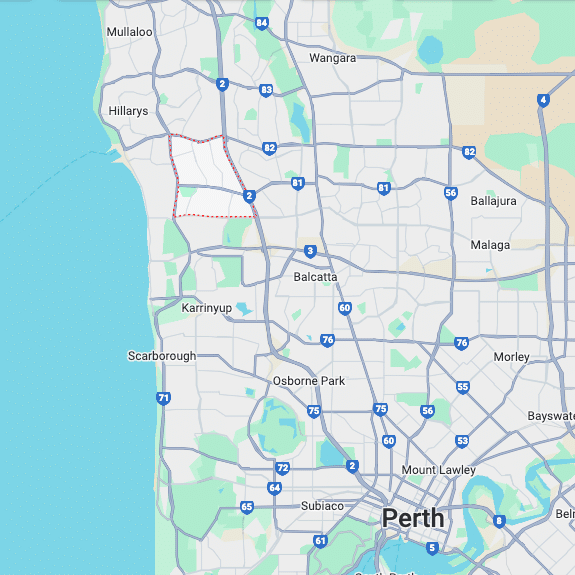Select the Ballajura label
Viewport: 575px width, 575px height.
[493, 201]
